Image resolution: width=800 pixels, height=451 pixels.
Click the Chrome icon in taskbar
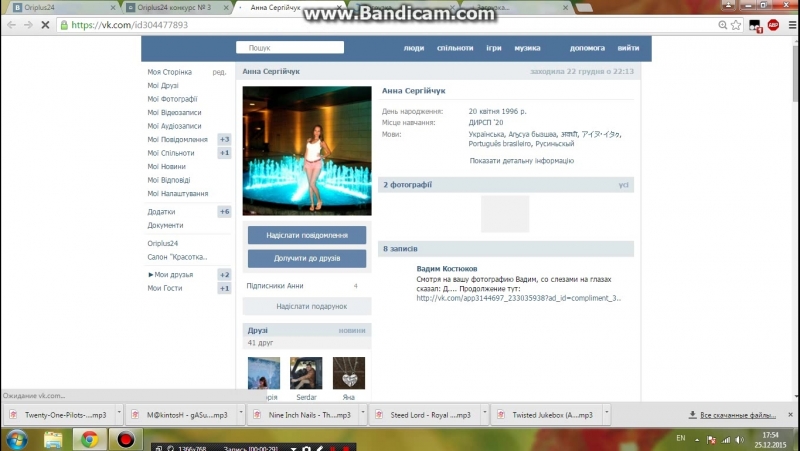tap(89, 438)
